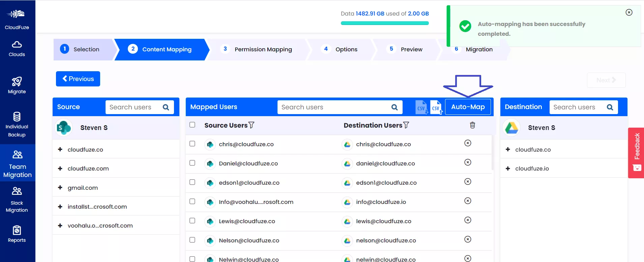Close the auto-mapping success notification
The image size is (644, 262).
pyautogui.click(x=629, y=12)
